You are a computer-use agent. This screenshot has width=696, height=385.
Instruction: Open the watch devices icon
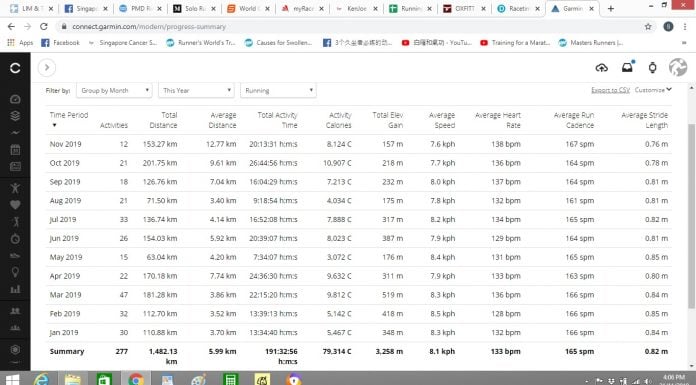652,67
